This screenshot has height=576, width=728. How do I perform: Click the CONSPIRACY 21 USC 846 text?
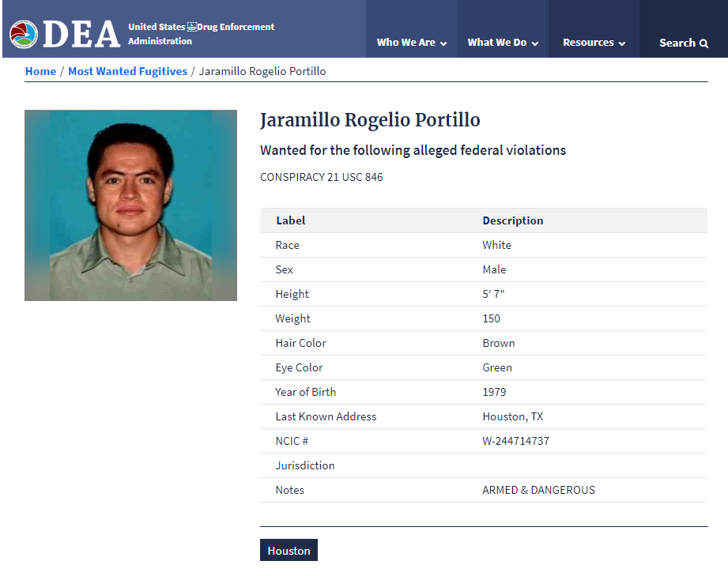pos(321,177)
